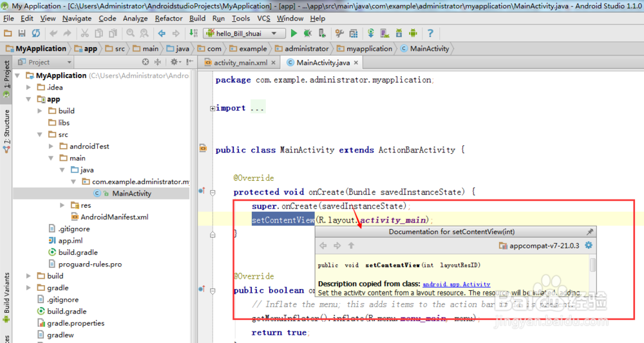
Task: Click the Copy icon in toolbar
Action: tap(99, 33)
